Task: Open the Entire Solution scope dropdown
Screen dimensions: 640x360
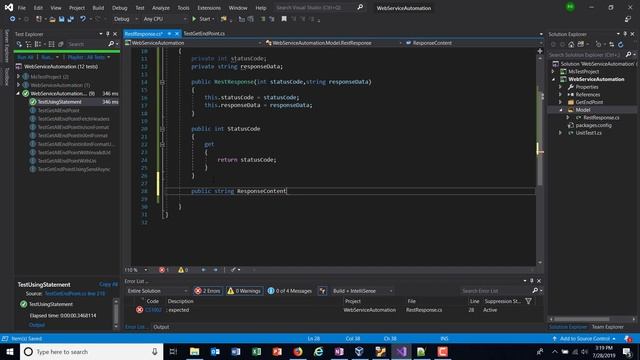Action: [157, 291]
